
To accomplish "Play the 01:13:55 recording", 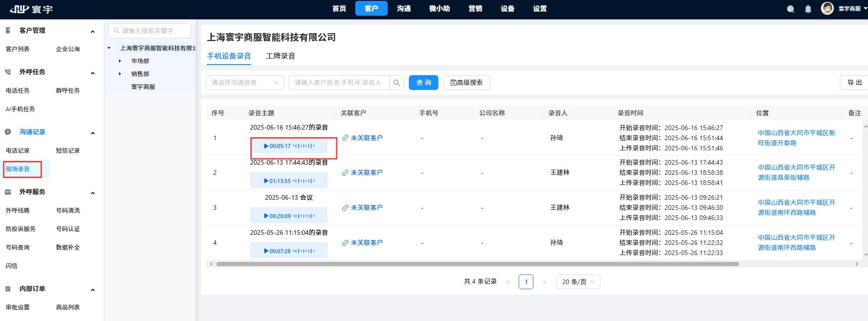I will pyautogui.click(x=266, y=181).
